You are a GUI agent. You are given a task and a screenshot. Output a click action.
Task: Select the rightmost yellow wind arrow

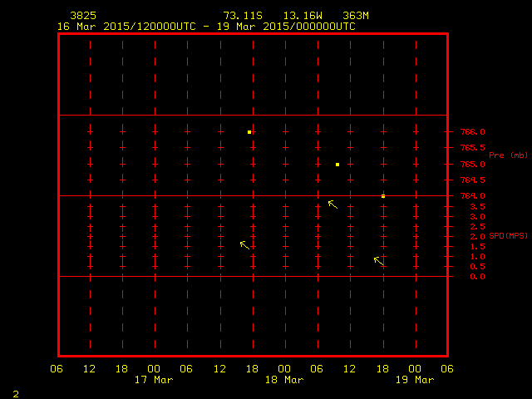(378, 261)
